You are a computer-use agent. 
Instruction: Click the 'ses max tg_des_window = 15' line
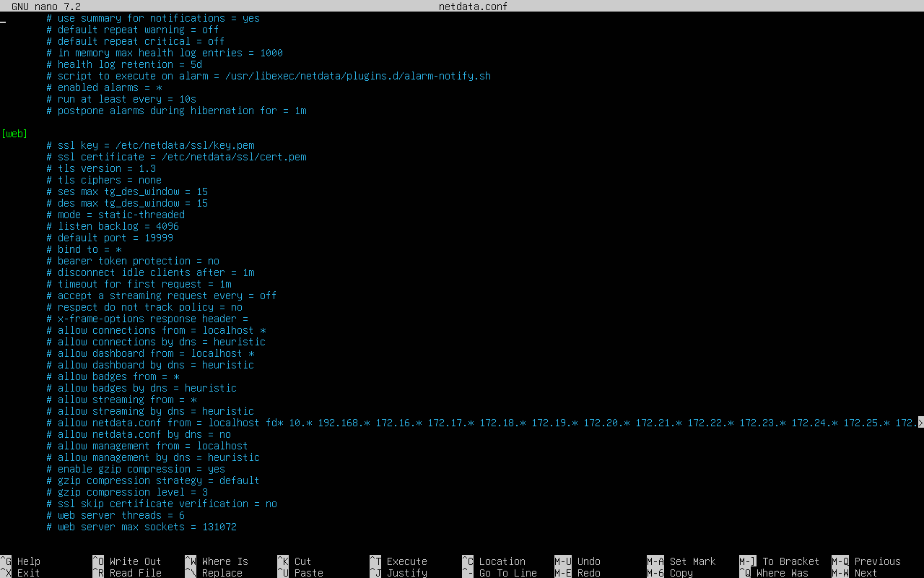pyautogui.click(x=127, y=191)
